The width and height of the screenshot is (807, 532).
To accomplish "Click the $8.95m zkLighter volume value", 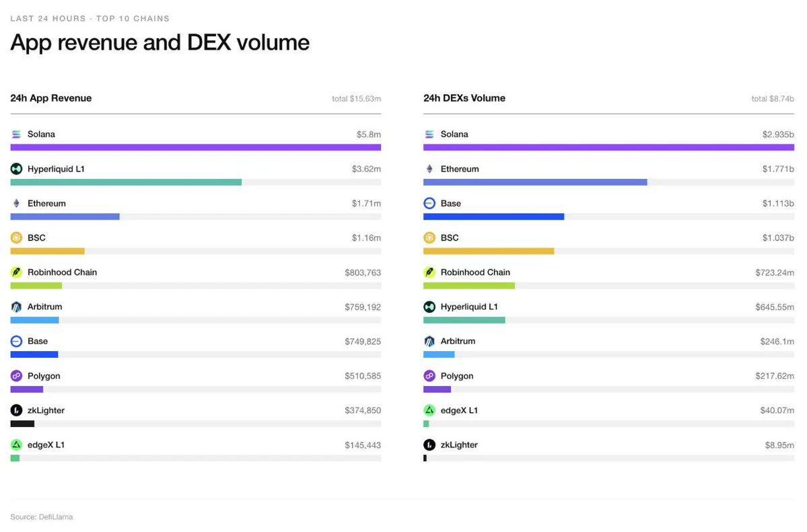I will point(779,445).
